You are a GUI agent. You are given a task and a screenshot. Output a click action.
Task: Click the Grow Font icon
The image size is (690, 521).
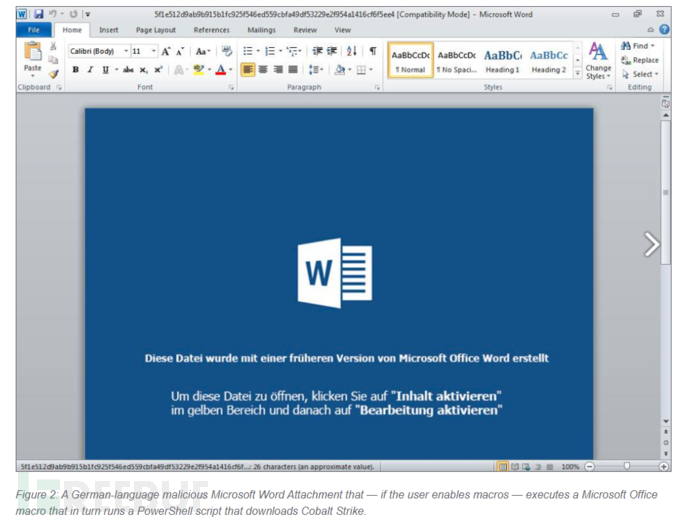point(165,51)
